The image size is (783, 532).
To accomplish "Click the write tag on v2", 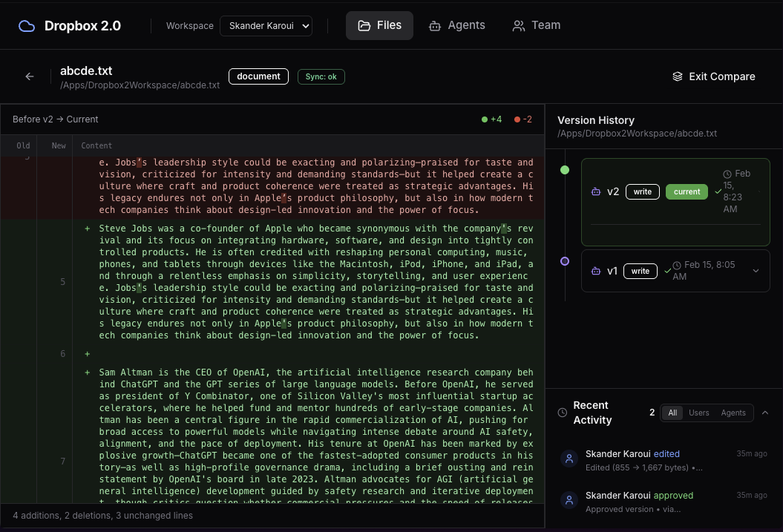I will [642, 191].
